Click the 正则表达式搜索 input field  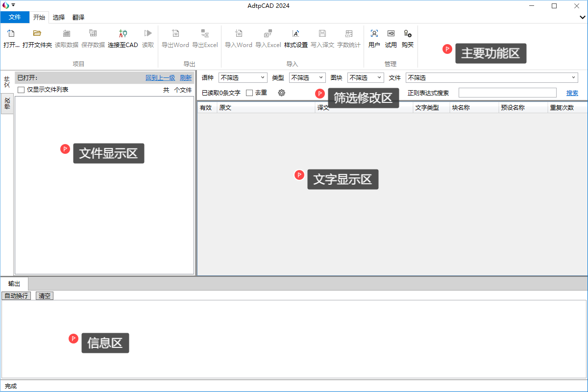[507, 93]
